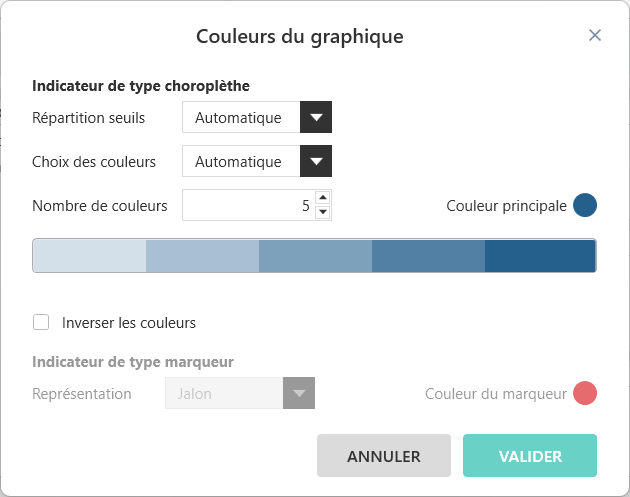Open the disabled Représentation Jalon dropdown
This screenshot has height=497, width=630.
click(x=298, y=393)
